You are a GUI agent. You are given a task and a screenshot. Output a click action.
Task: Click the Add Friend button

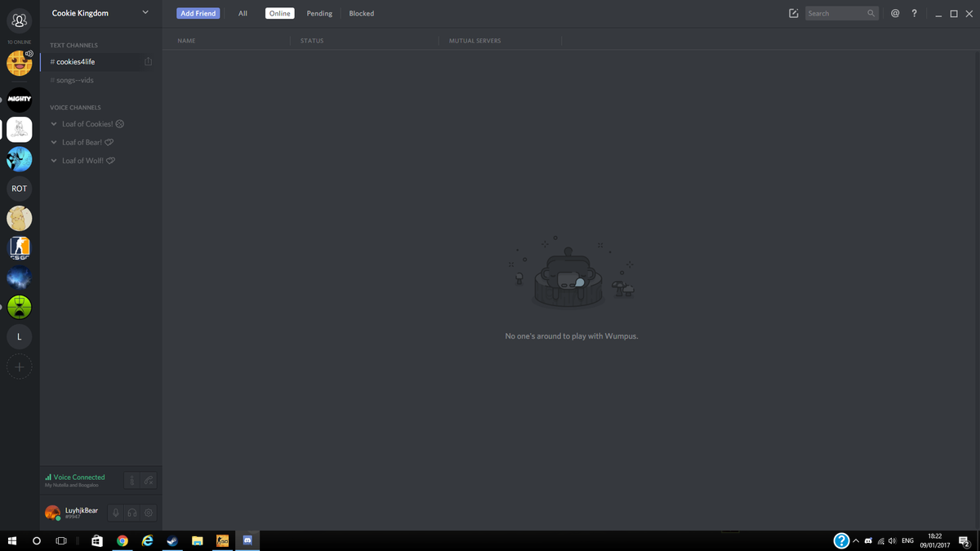pos(198,14)
